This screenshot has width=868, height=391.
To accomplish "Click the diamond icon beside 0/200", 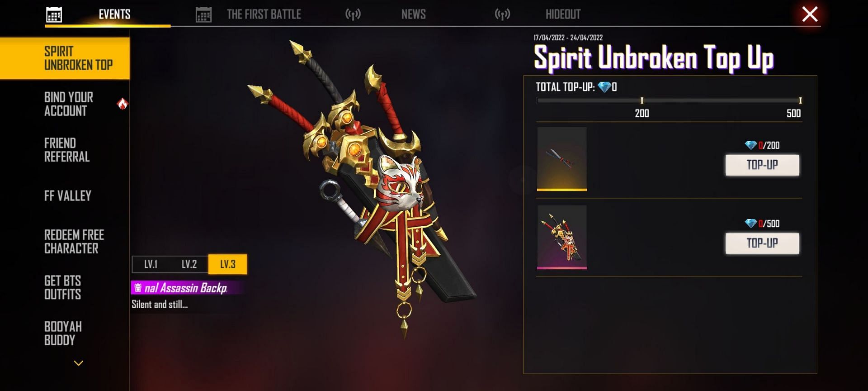I will [750, 145].
